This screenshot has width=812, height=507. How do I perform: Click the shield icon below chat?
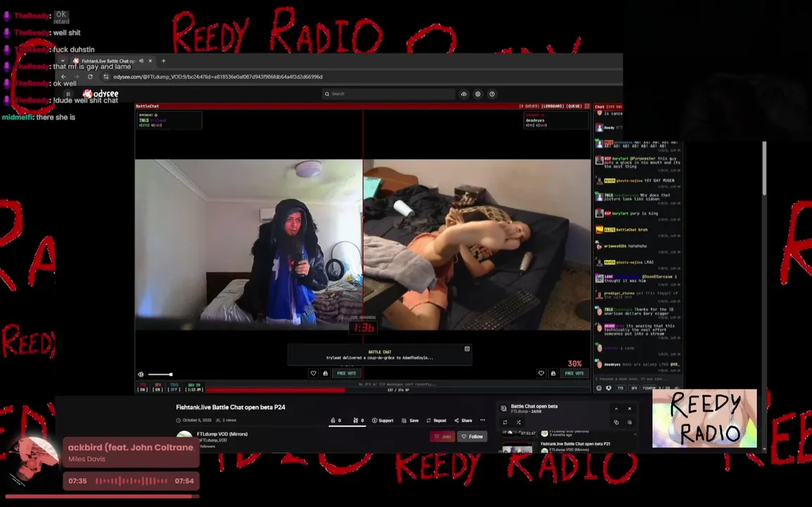coord(609,388)
